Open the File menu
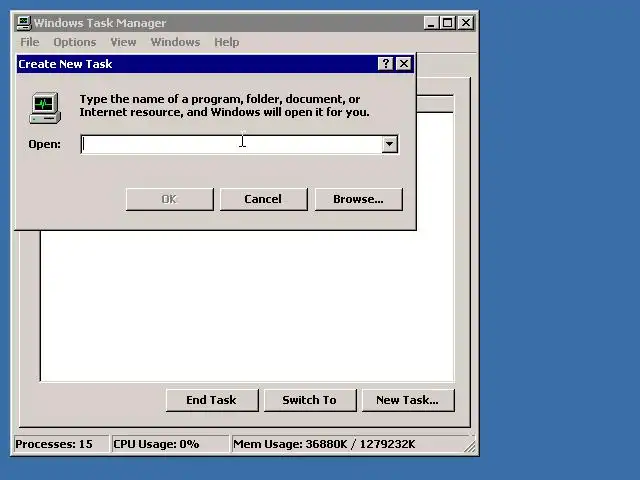Viewport: 640px width, 480px height. tap(30, 42)
